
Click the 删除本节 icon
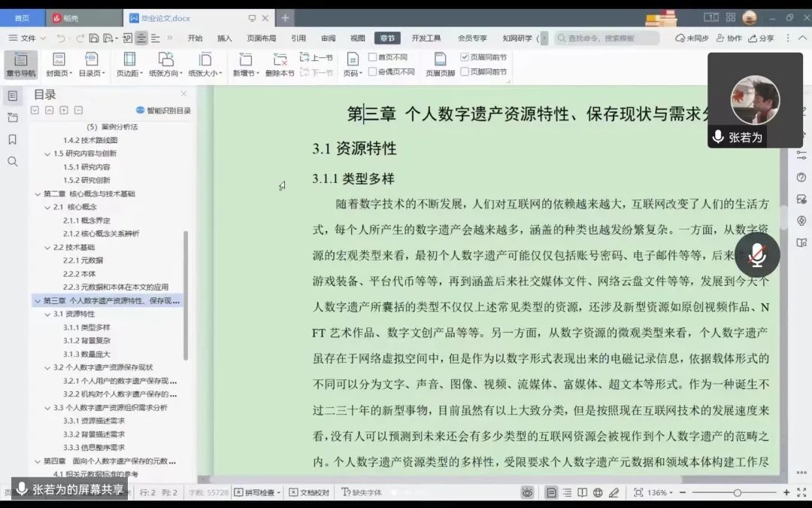pos(280,64)
